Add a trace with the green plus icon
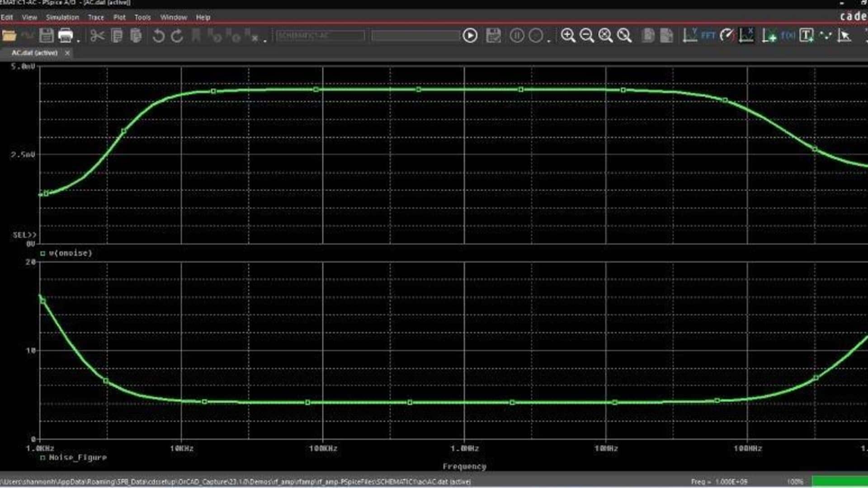The height and width of the screenshot is (488, 868). tap(769, 35)
